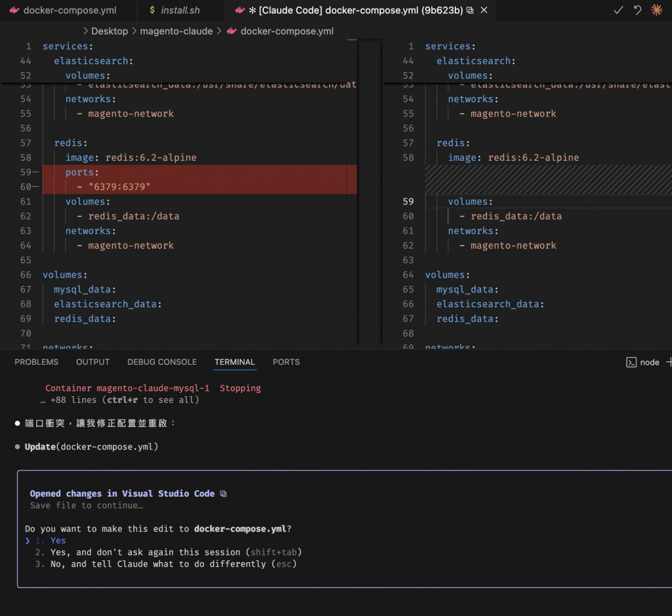Click the Desktop breadcrumb segment
Screen dimensions: 672x616
[x=110, y=31]
